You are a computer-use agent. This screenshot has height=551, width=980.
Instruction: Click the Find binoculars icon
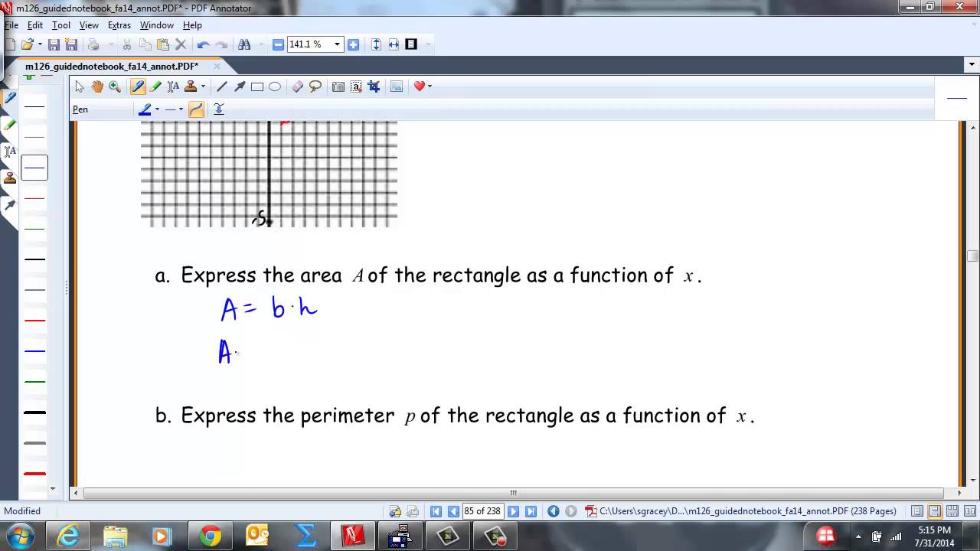coord(244,44)
